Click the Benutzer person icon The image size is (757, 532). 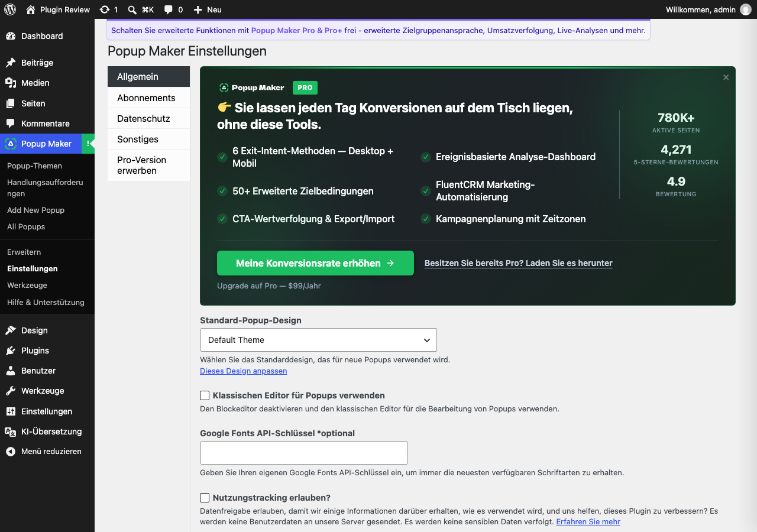11,371
